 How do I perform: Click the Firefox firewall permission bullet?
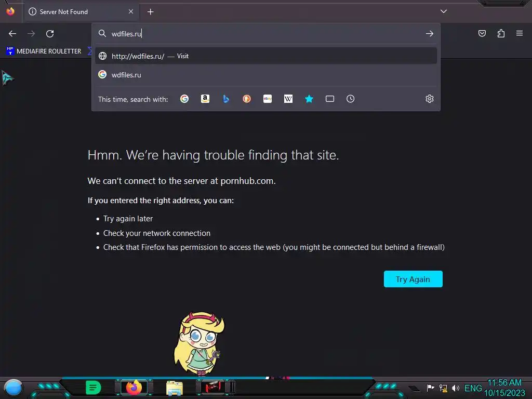274,247
